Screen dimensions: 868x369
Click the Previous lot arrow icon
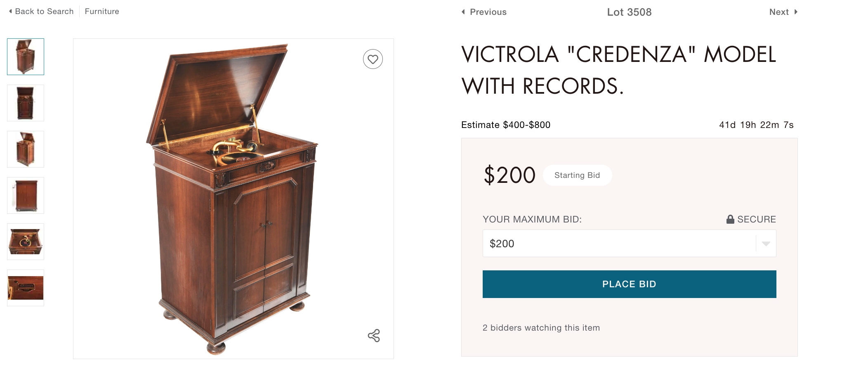click(463, 12)
